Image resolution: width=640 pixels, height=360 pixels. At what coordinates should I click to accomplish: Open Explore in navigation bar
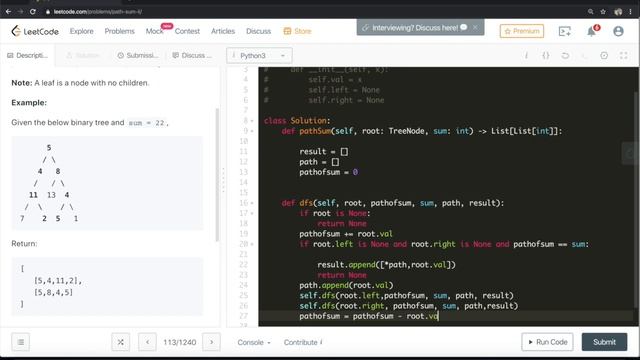[82, 31]
